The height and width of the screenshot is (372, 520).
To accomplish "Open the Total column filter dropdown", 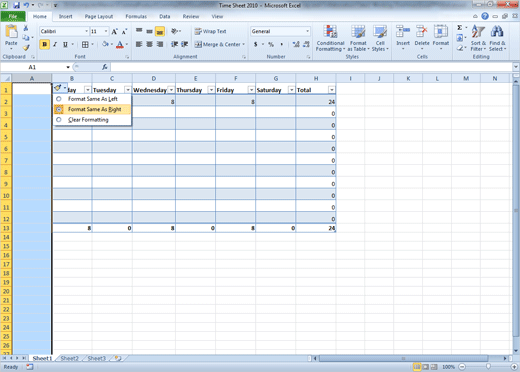I will pos(332,90).
